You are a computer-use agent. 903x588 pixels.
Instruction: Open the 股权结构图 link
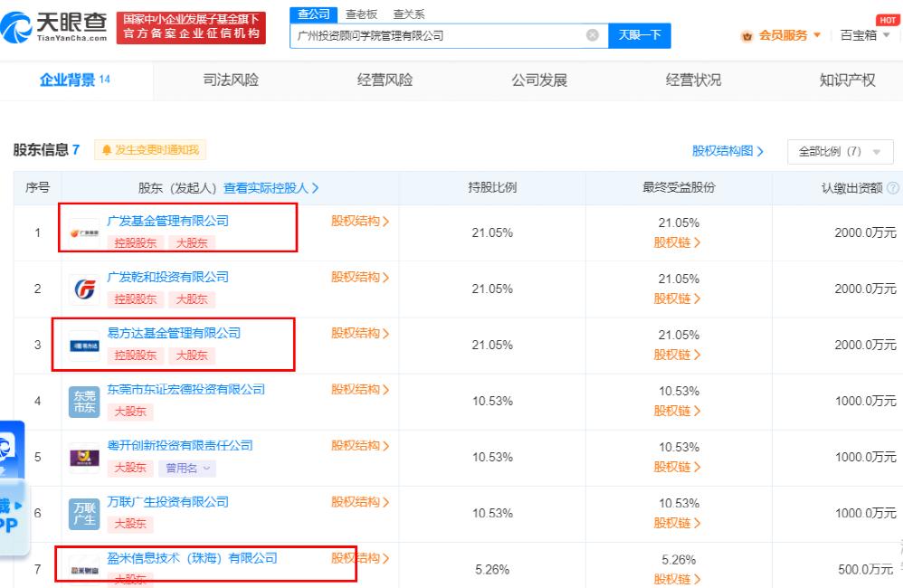[x=728, y=151]
